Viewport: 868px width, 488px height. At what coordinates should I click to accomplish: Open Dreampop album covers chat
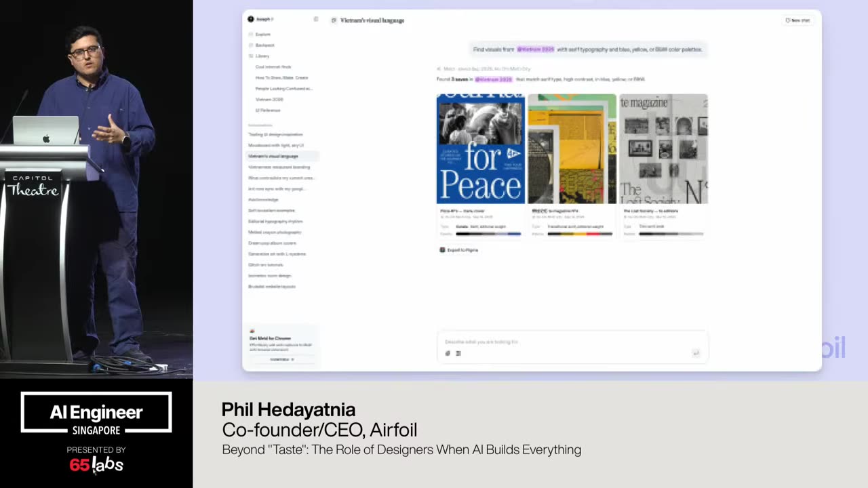pos(272,243)
